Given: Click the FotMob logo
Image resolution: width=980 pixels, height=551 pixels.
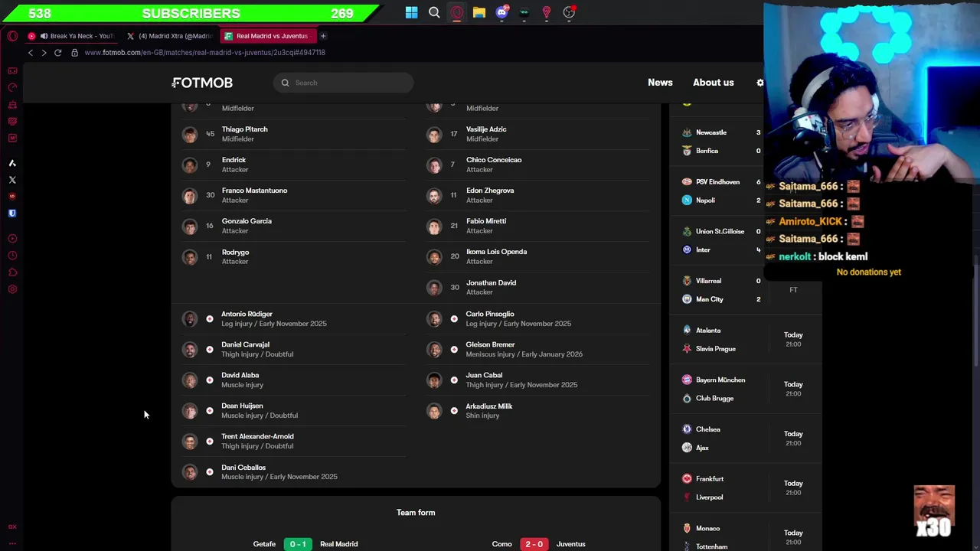Looking at the screenshot, I should (202, 83).
